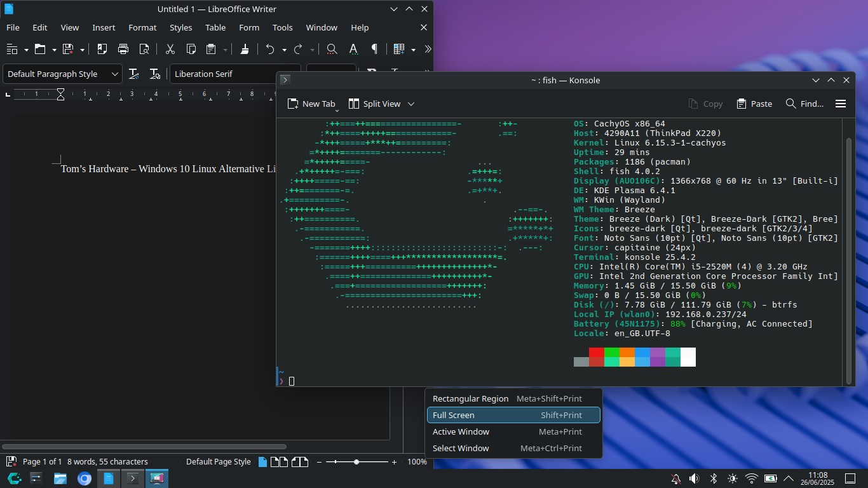Expand the Save dropdown arrow
Image resolution: width=868 pixels, height=488 pixels.
click(82, 50)
